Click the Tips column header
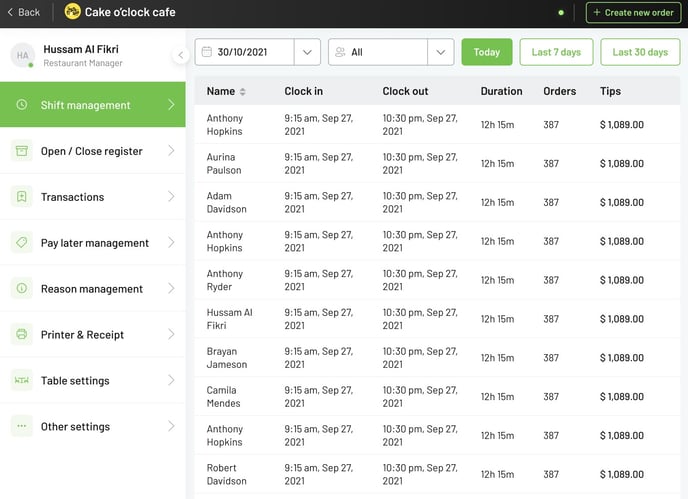The width and height of the screenshot is (688, 499). (610, 91)
